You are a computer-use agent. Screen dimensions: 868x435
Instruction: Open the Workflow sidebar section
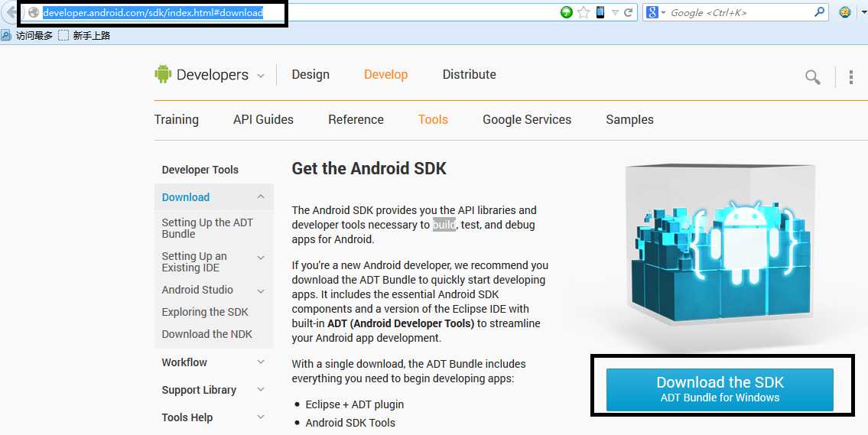click(x=184, y=362)
